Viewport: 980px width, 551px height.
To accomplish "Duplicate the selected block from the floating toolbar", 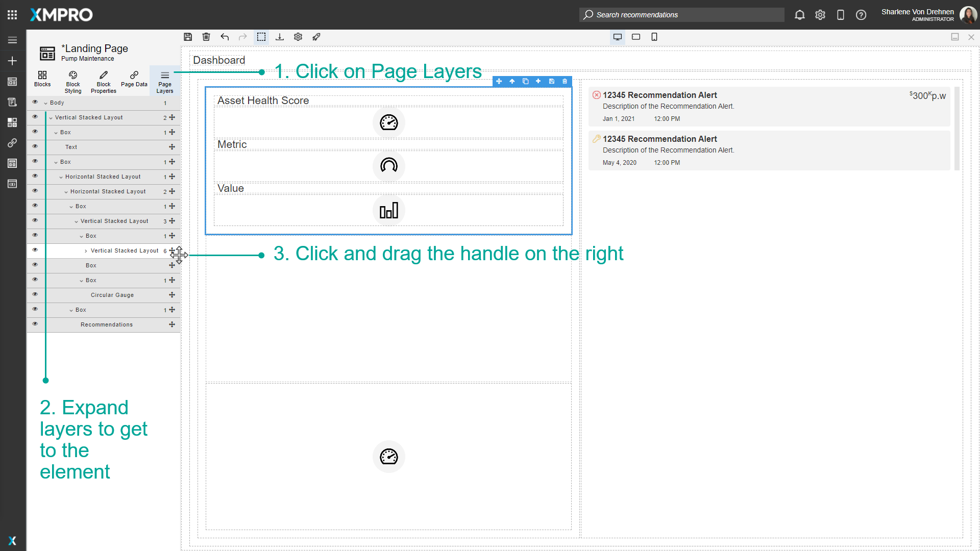I will pyautogui.click(x=525, y=81).
